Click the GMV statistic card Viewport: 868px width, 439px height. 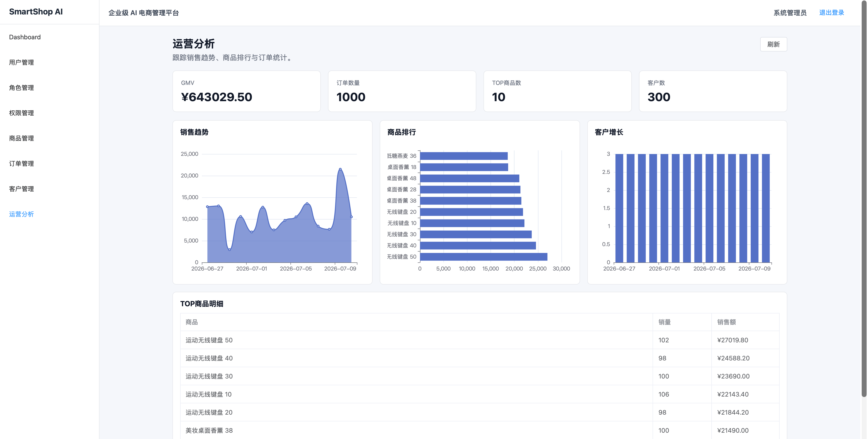point(246,91)
